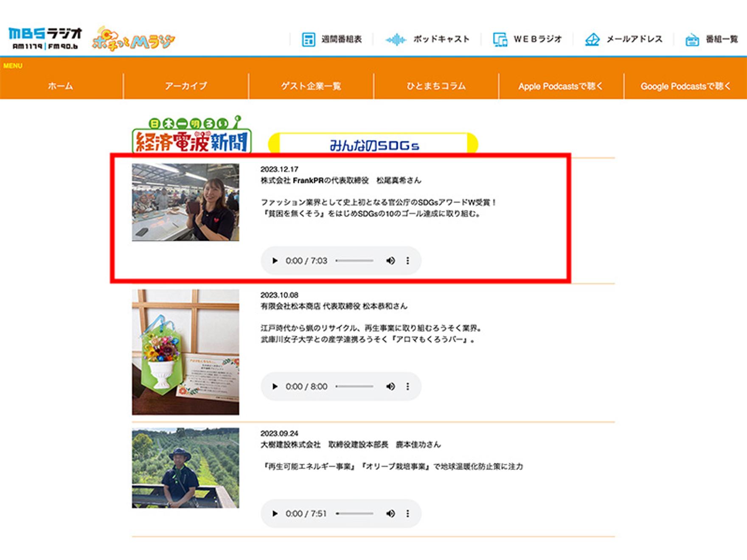Play the 7:03 FrankPR audio clip
The width and height of the screenshot is (747, 560).
pyautogui.click(x=275, y=260)
